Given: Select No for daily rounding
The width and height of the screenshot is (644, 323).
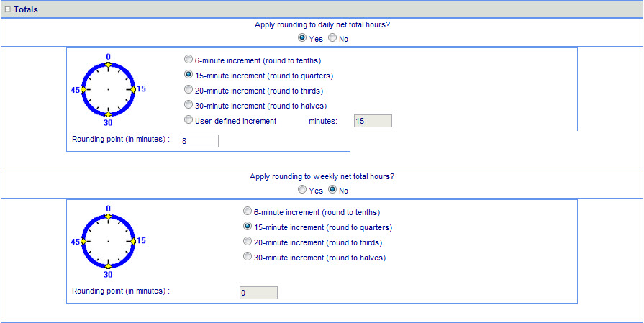Looking at the screenshot, I should [332, 38].
